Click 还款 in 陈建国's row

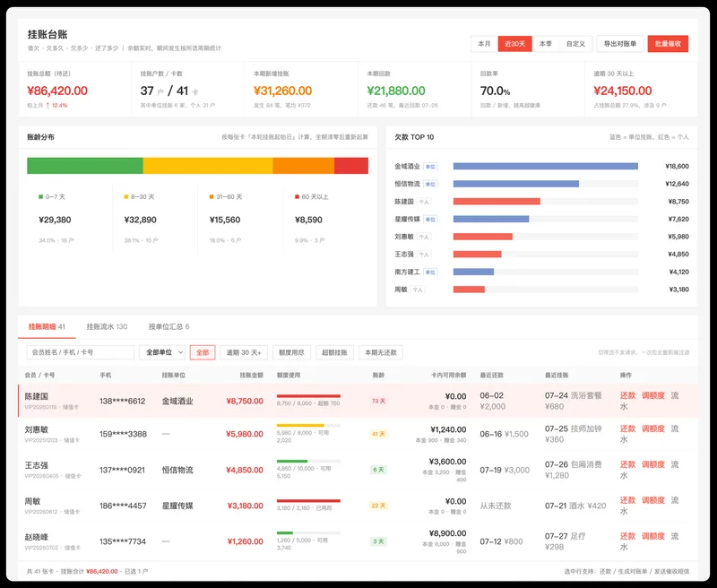pos(628,395)
